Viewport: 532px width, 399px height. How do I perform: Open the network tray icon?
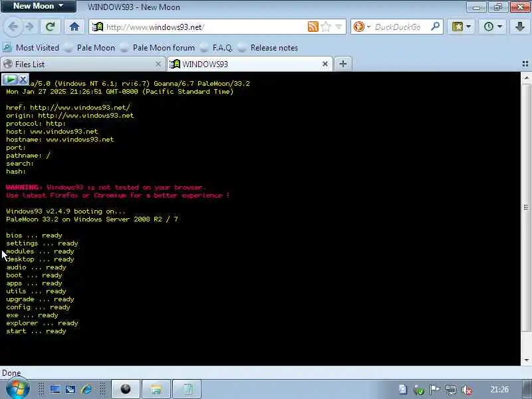[x=451, y=390]
